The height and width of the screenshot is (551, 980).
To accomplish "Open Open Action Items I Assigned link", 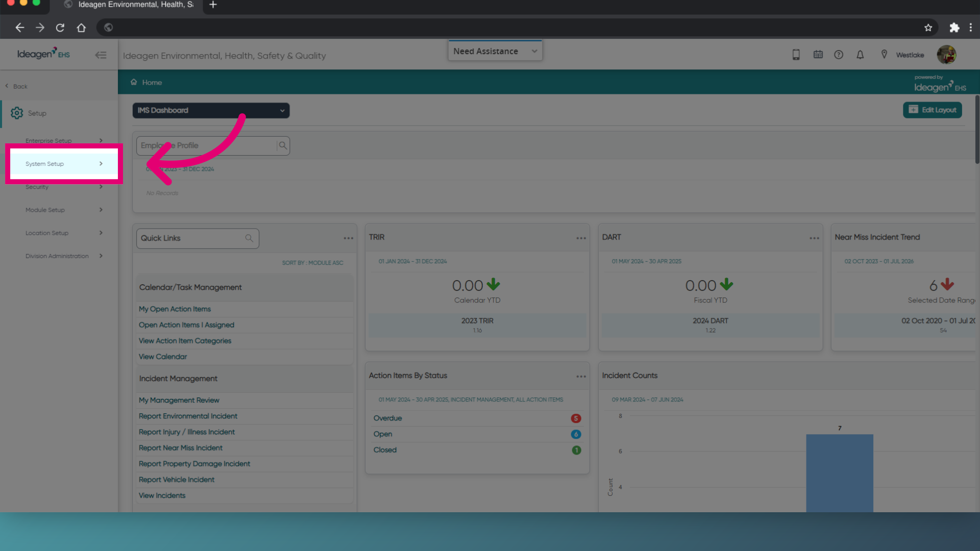I will [x=186, y=325].
